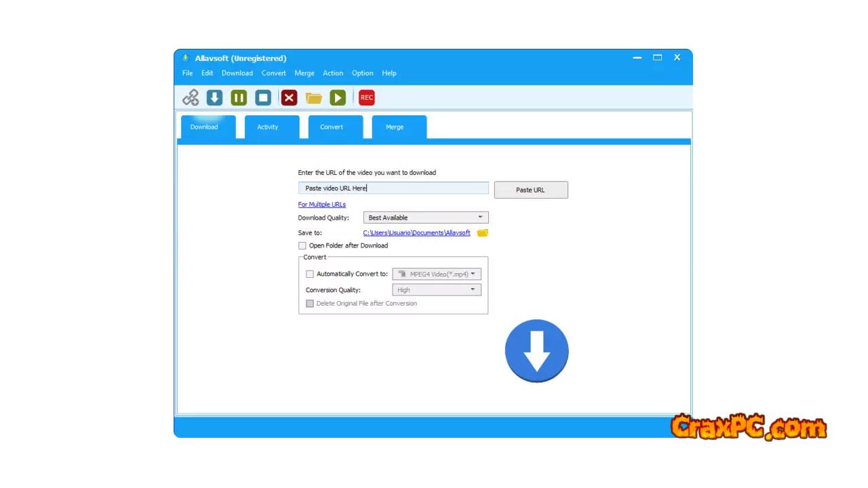
Task: Open the Option menu
Action: (x=362, y=73)
